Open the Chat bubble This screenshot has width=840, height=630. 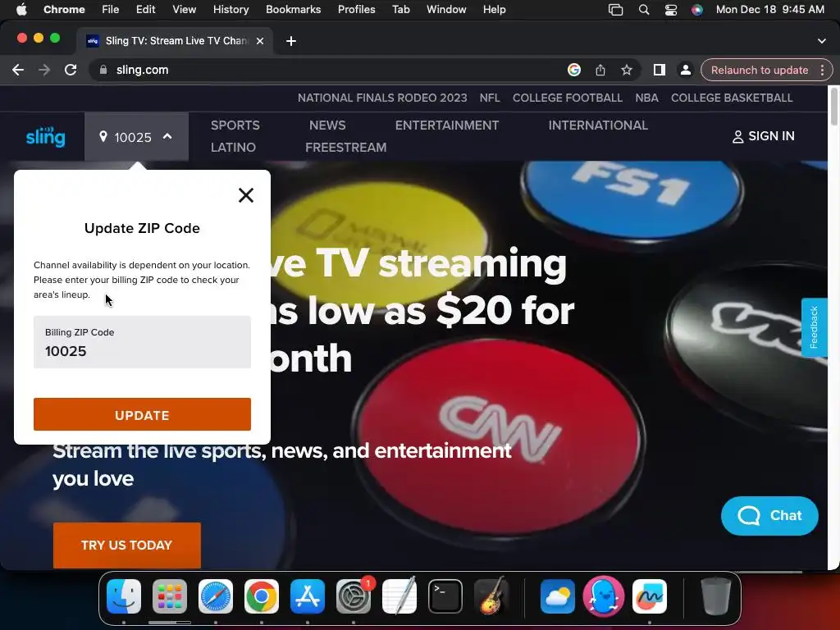769,515
